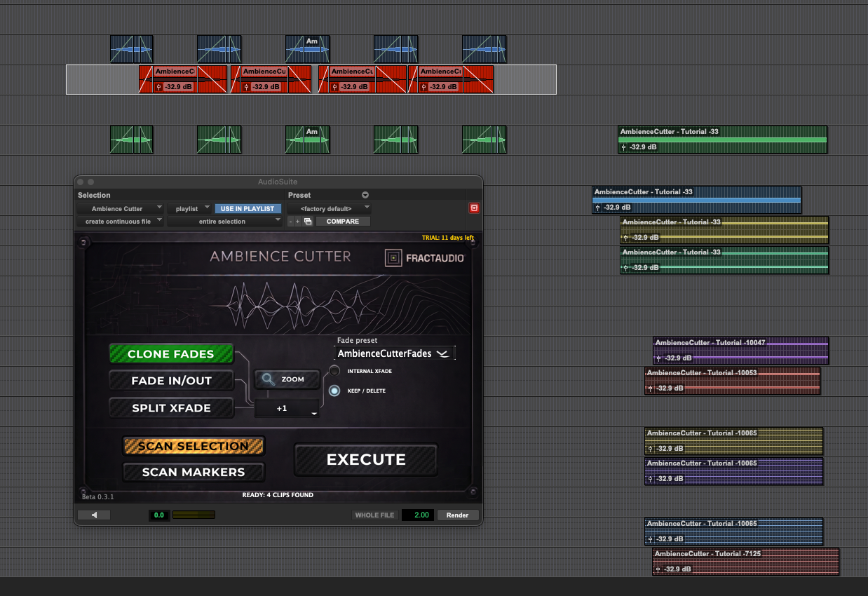Image resolution: width=868 pixels, height=596 pixels.
Task: Click the EXECUTE button
Action: (366, 459)
